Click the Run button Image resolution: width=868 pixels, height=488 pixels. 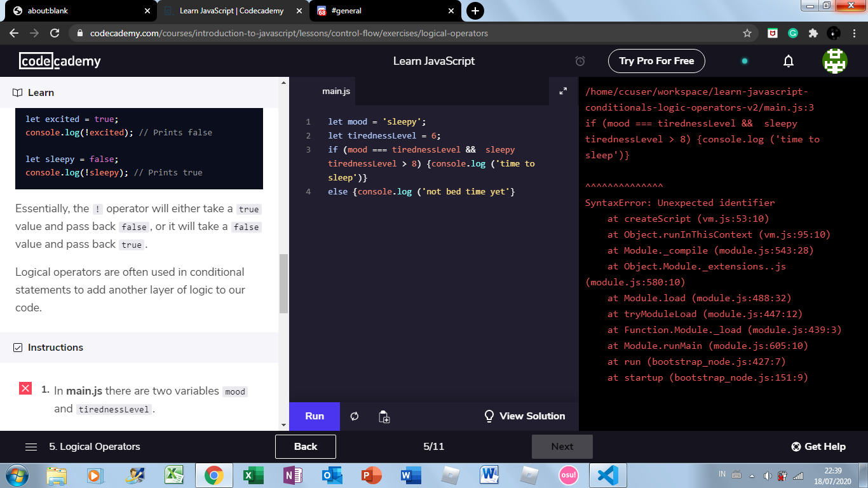pos(315,416)
